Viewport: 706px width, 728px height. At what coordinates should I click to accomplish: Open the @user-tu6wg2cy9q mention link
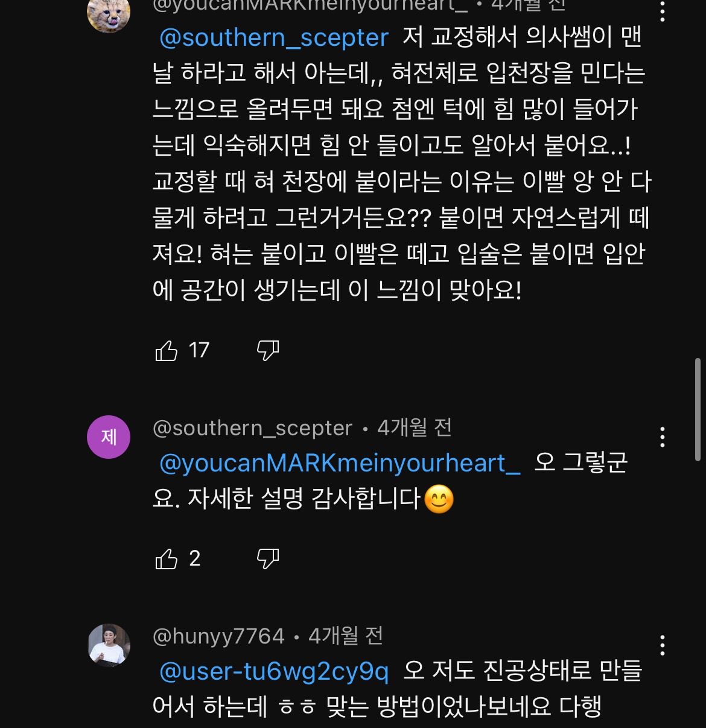pos(274,671)
